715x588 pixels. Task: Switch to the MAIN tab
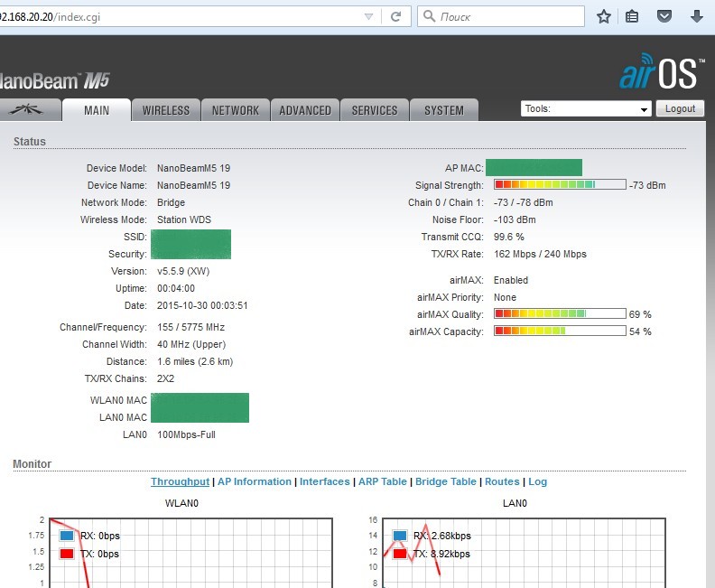click(x=97, y=110)
